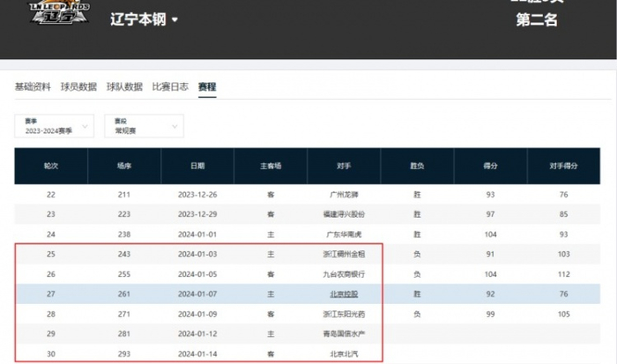Click game number 255
The image size is (617, 364).
(x=124, y=274)
